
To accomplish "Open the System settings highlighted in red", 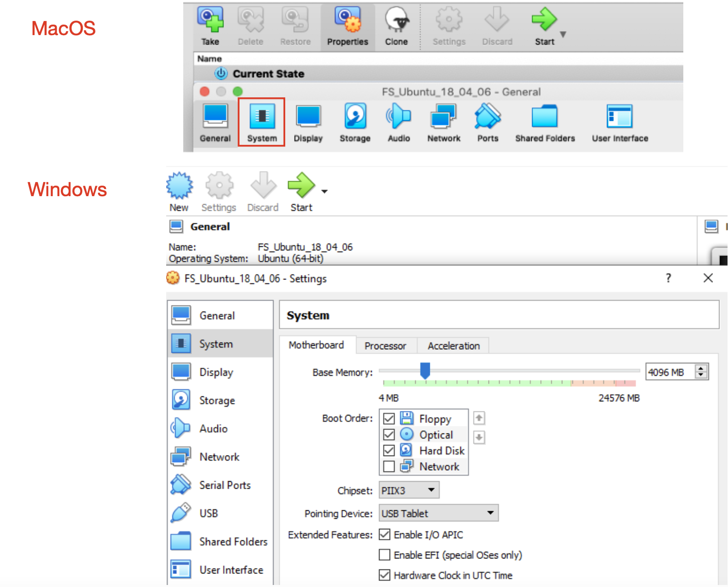I will click(x=262, y=122).
